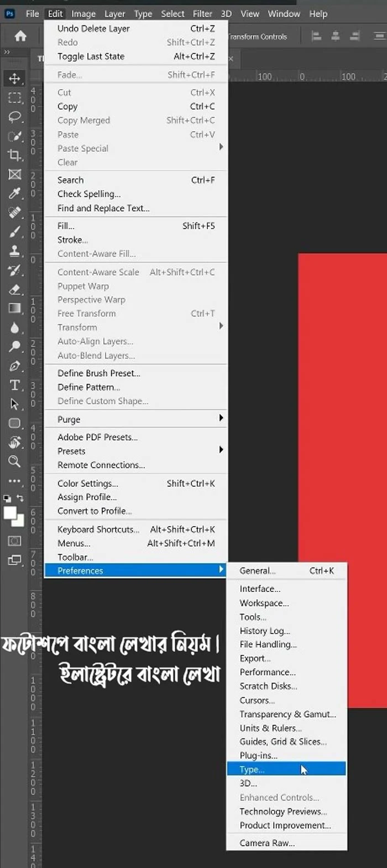Select the Move tool
The width and height of the screenshot is (387, 868).
pos(15,79)
